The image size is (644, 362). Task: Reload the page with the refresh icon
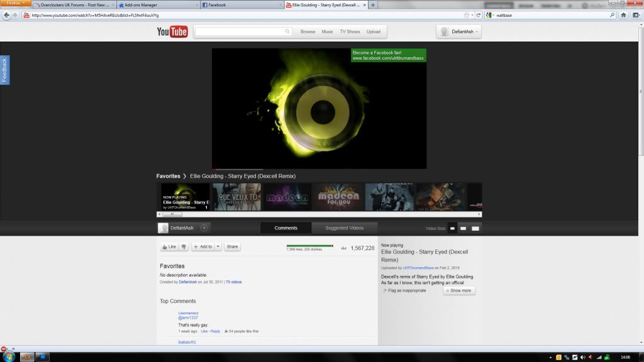pyautogui.click(x=479, y=15)
